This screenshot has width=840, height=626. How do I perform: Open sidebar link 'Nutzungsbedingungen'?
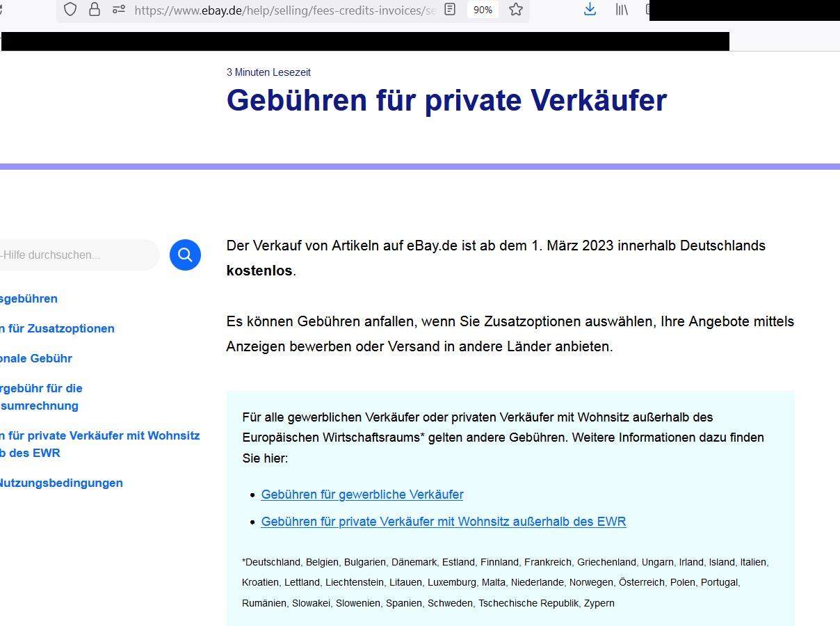point(61,483)
